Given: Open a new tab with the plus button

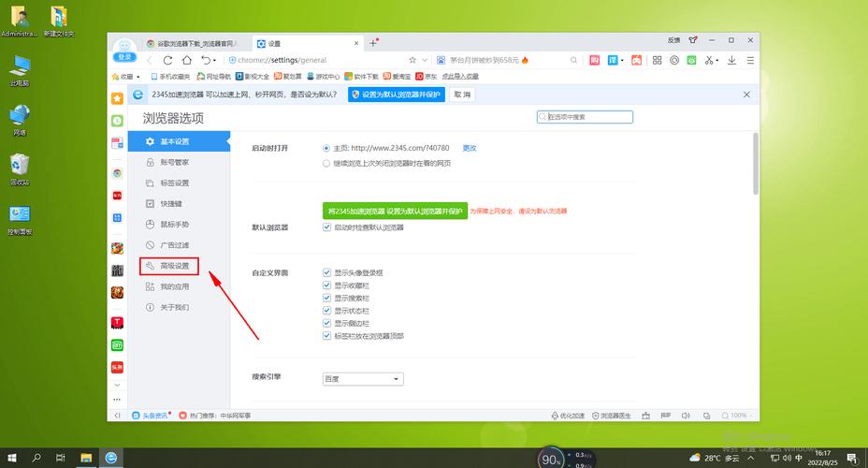Looking at the screenshot, I should [373, 43].
